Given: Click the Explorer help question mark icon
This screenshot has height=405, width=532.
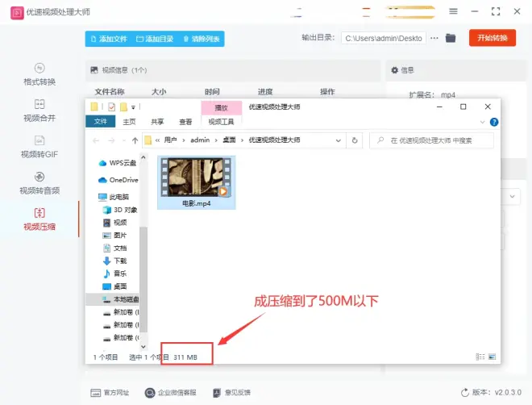Looking at the screenshot, I should [x=494, y=122].
